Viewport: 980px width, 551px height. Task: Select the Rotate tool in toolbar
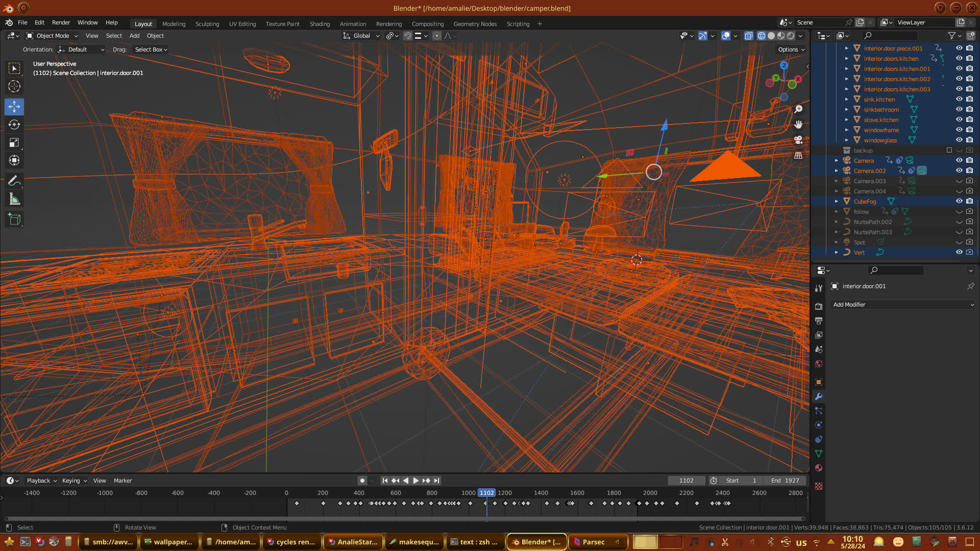[x=14, y=124]
